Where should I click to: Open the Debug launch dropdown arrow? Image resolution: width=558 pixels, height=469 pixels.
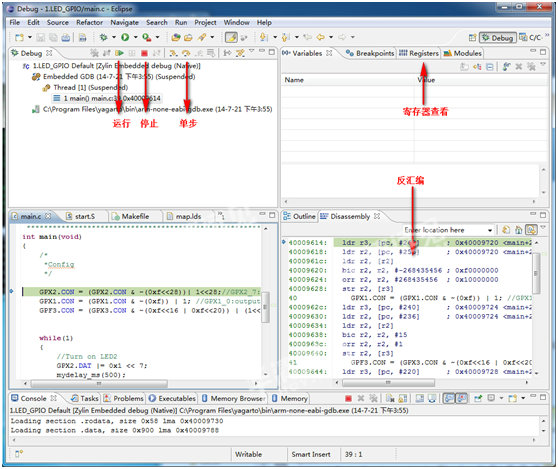pyautogui.click(x=114, y=37)
